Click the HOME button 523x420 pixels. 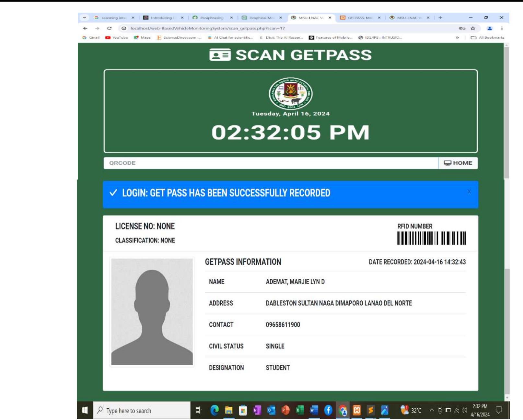pos(457,163)
